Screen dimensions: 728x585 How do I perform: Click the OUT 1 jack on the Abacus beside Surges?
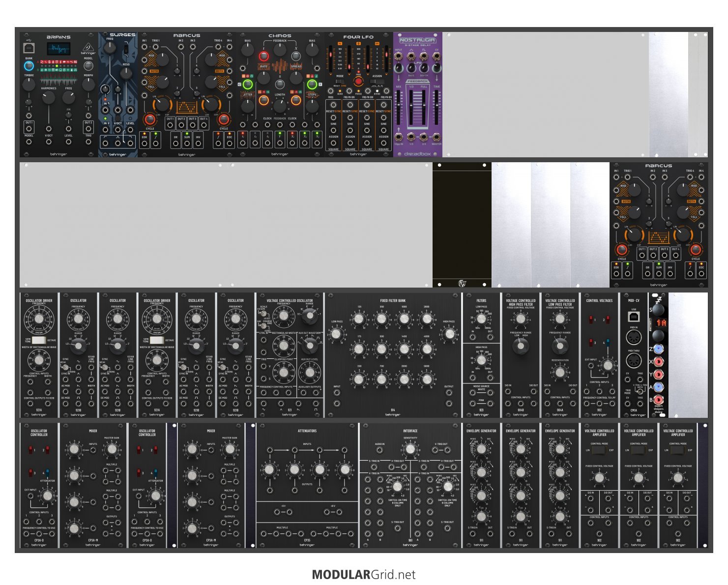pyautogui.click(x=170, y=124)
